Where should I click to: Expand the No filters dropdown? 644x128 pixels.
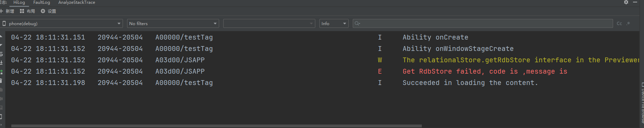[173, 23]
